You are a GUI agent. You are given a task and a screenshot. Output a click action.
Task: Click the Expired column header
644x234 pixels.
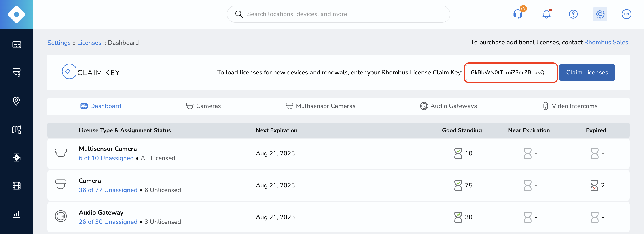click(596, 130)
